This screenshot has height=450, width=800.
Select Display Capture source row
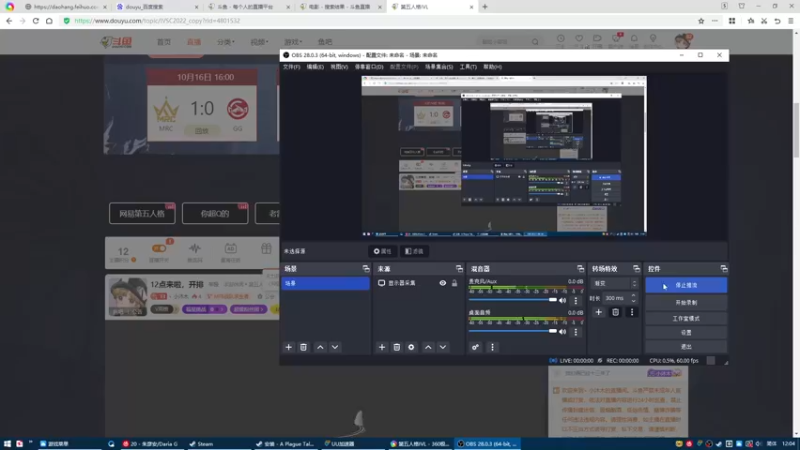coord(417,283)
